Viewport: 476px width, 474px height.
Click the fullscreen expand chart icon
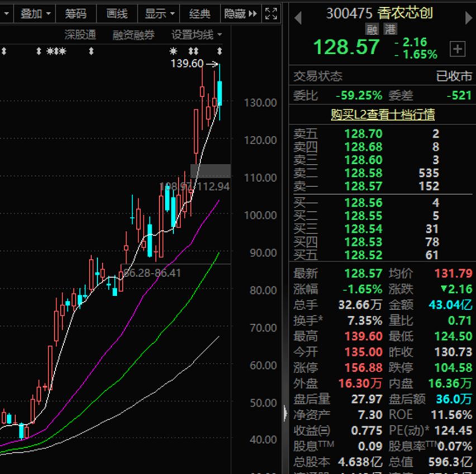[x=271, y=13]
